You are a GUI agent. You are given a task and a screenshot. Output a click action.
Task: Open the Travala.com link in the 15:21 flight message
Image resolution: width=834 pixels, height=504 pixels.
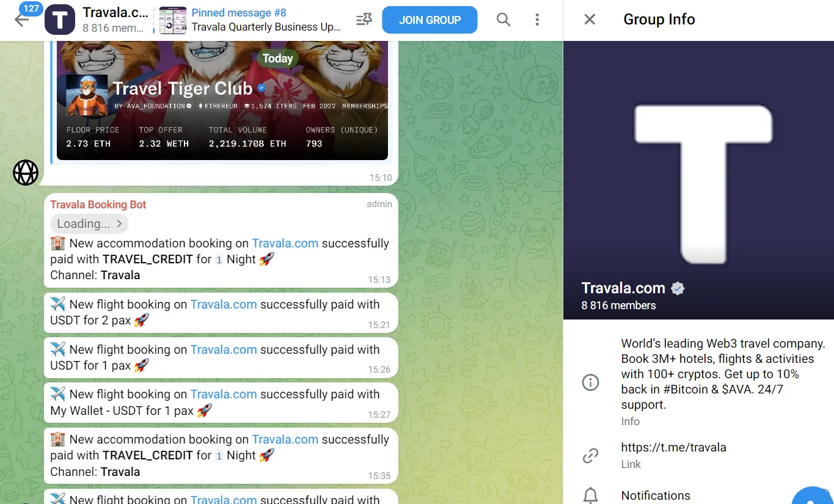(x=224, y=304)
